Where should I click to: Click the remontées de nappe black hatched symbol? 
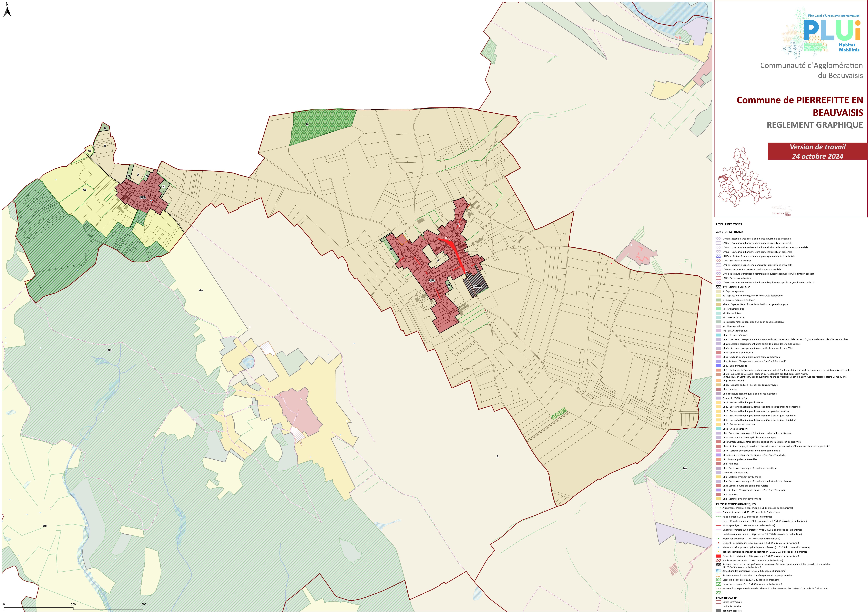718,565
